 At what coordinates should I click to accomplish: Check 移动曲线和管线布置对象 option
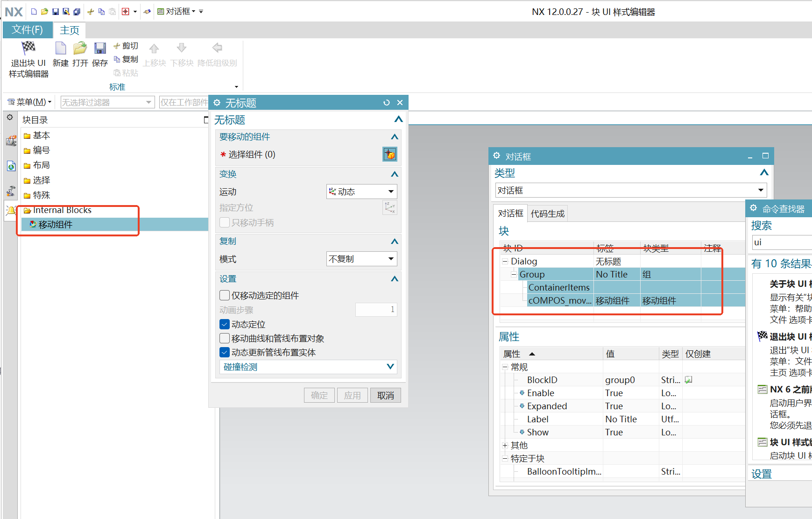coord(225,338)
